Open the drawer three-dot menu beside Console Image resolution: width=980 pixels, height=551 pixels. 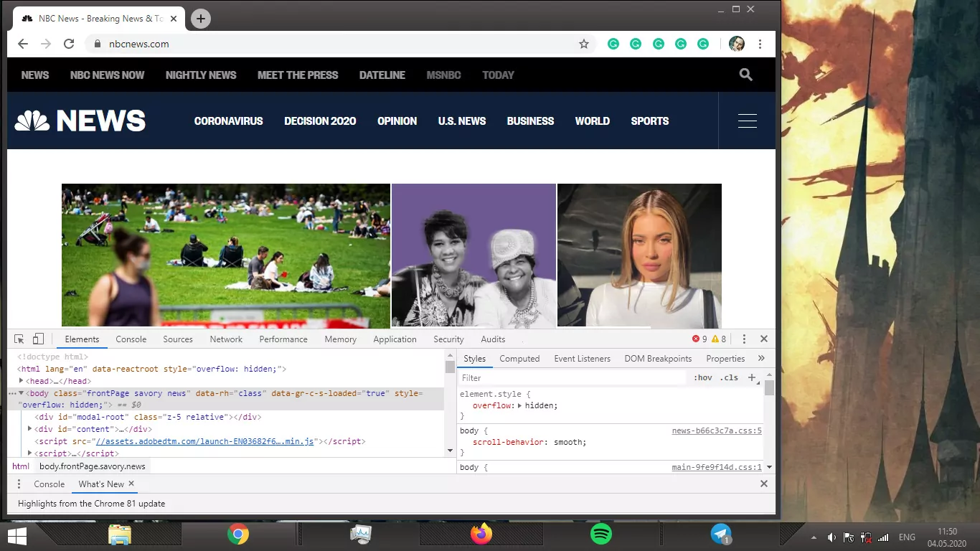[x=19, y=484]
